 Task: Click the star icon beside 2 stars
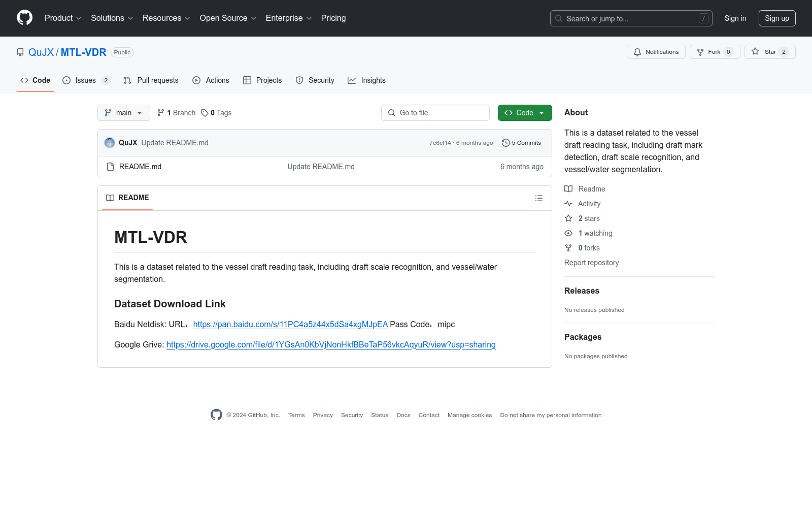pos(568,218)
